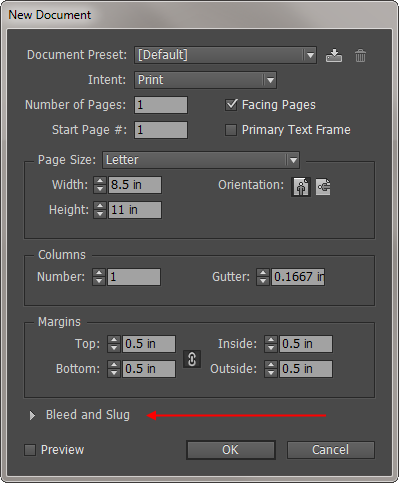Decrease Top margin with down arrow
The image size is (399, 483).
coord(114,348)
